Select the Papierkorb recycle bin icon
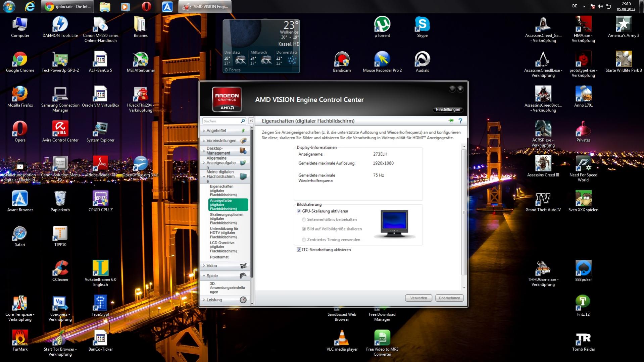This screenshot has width=644, height=362. pos(60,202)
